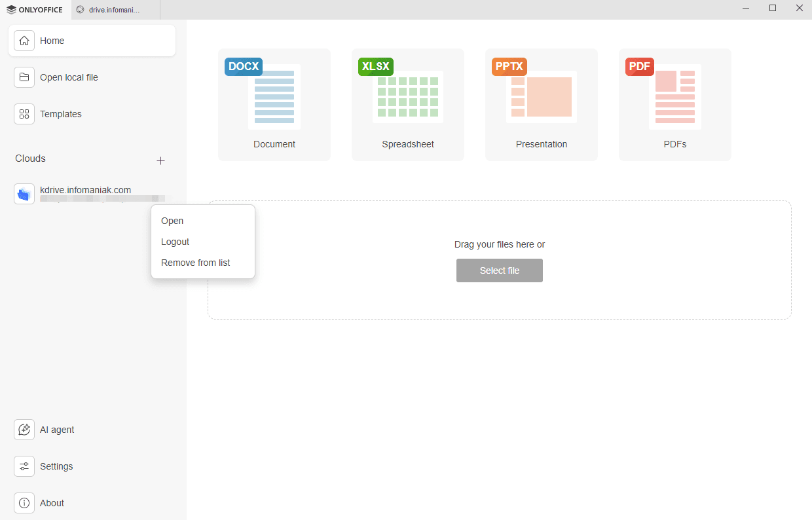Screen dimensions: 812x520
Task: Open the AI agent icon
Action: 24,430
